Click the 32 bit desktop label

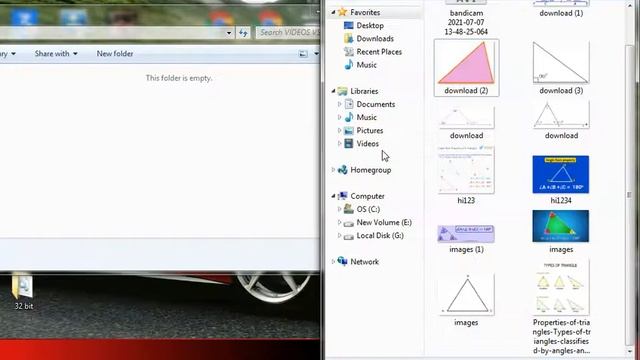23,306
